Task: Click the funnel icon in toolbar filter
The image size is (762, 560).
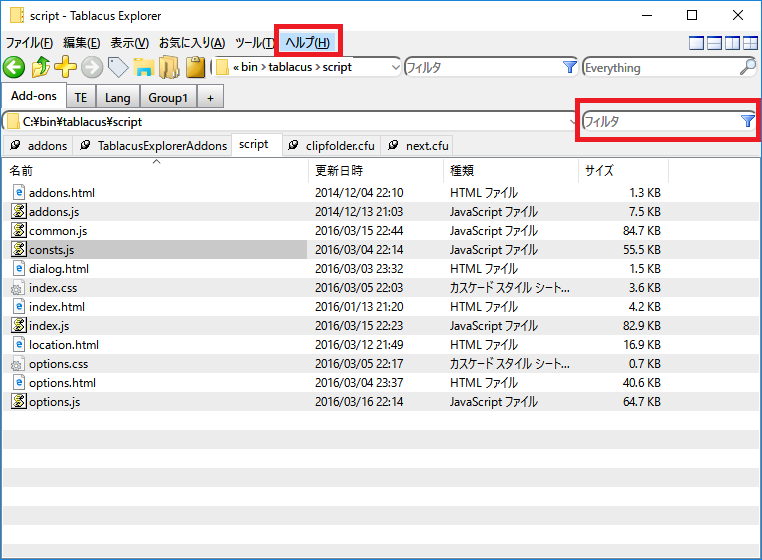Action: click(569, 67)
